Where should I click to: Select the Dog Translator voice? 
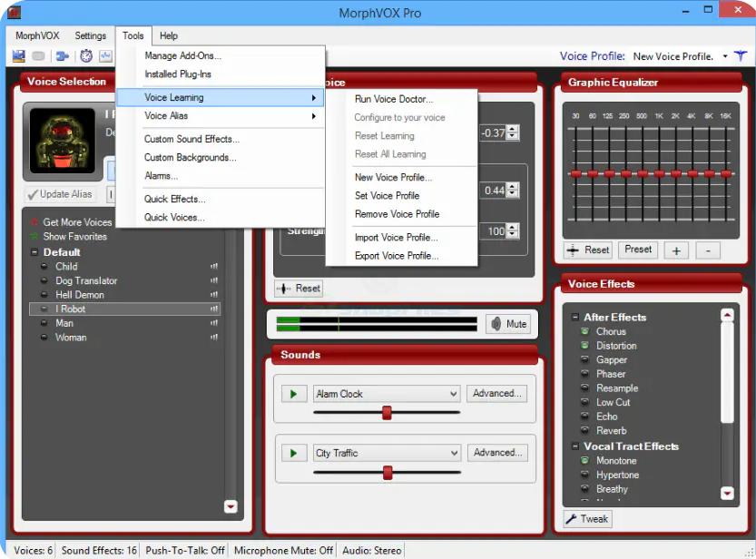tap(86, 280)
